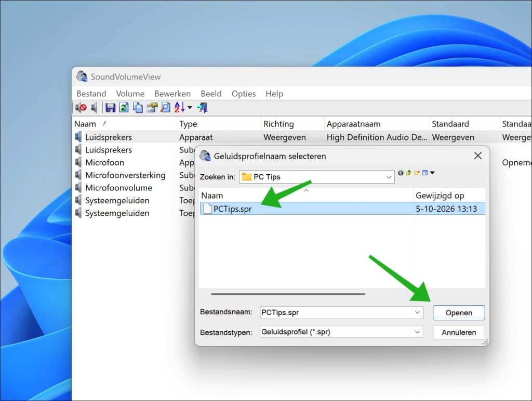Click the file icon next to PCTips.spr
This screenshot has width=532, height=401.
coord(207,209)
